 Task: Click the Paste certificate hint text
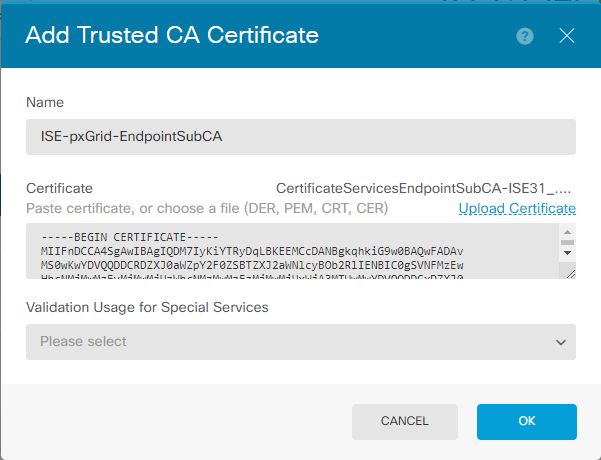(x=207, y=208)
